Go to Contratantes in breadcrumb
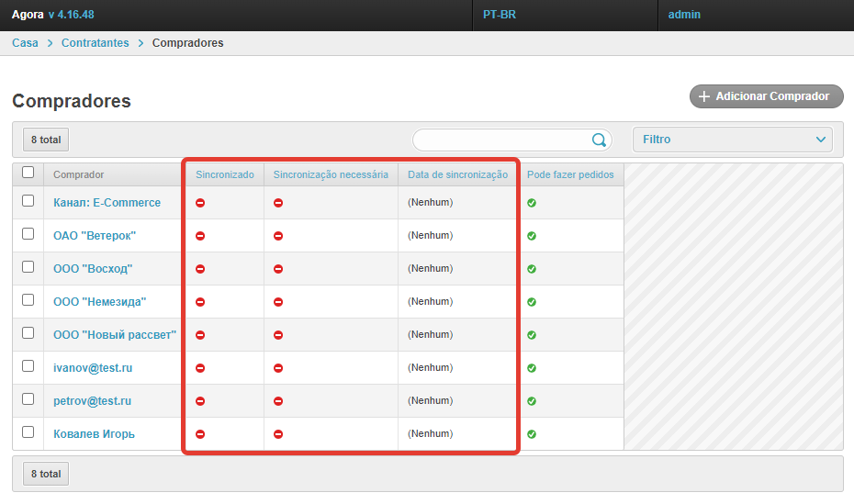This screenshot has height=504, width=854. coord(96,43)
